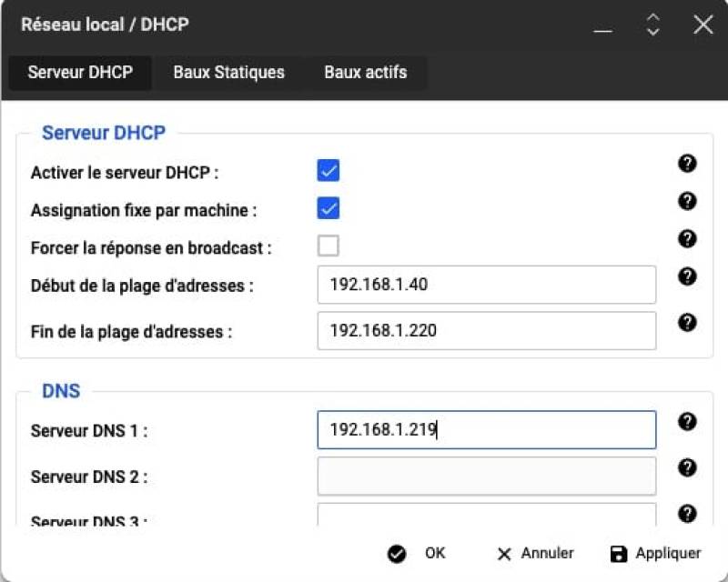728x582 pixels.
Task: Open help for Assignation fixe par machine
Action: pos(688,201)
